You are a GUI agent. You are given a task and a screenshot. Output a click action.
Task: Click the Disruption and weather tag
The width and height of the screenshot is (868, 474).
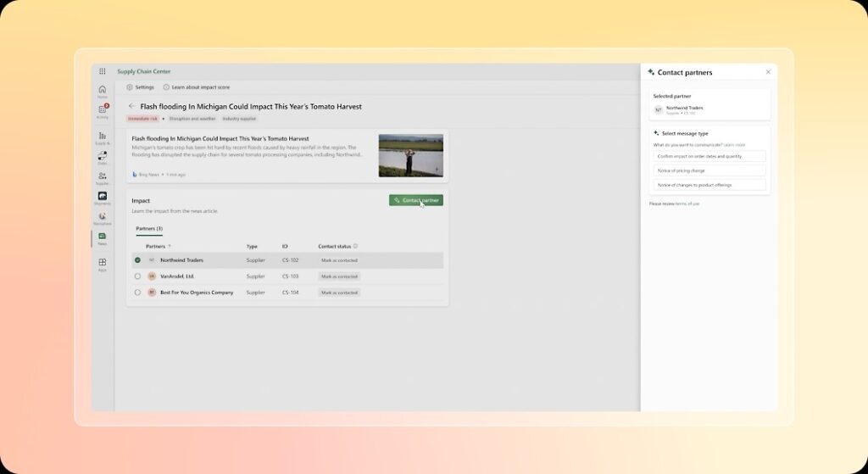(192, 119)
